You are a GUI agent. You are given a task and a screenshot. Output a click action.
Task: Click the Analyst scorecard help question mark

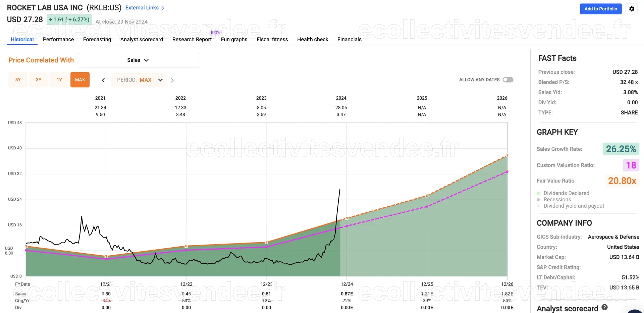(604, 307)
